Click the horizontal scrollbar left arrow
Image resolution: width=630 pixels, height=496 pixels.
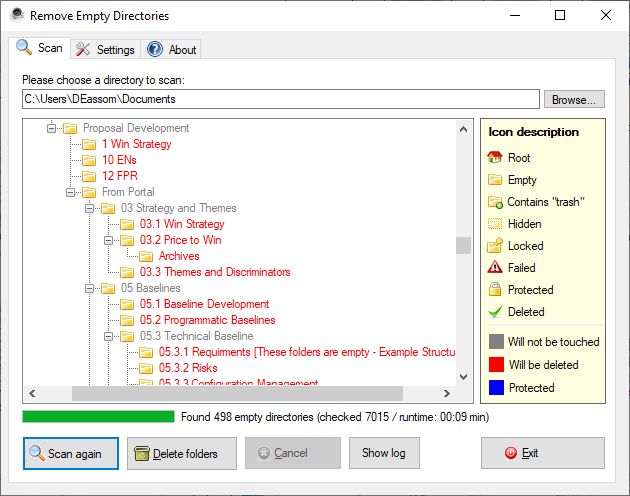pos(33,394)
